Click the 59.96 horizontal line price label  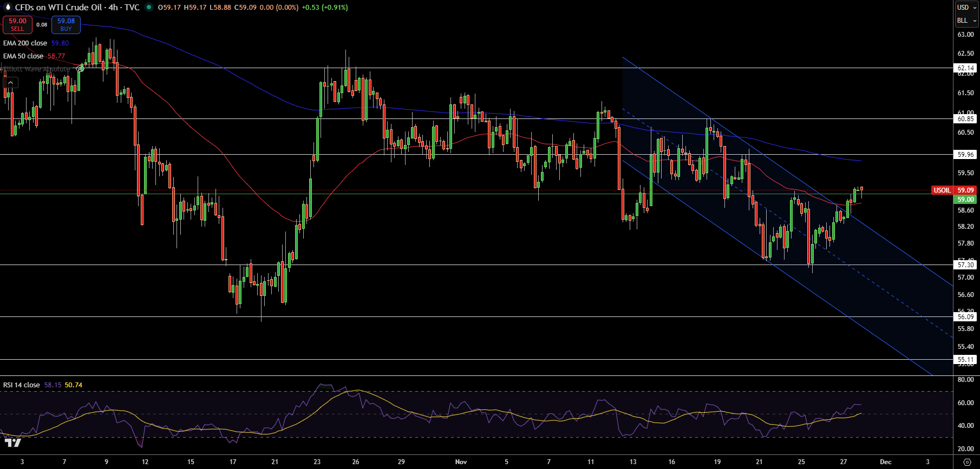(966, 155)
